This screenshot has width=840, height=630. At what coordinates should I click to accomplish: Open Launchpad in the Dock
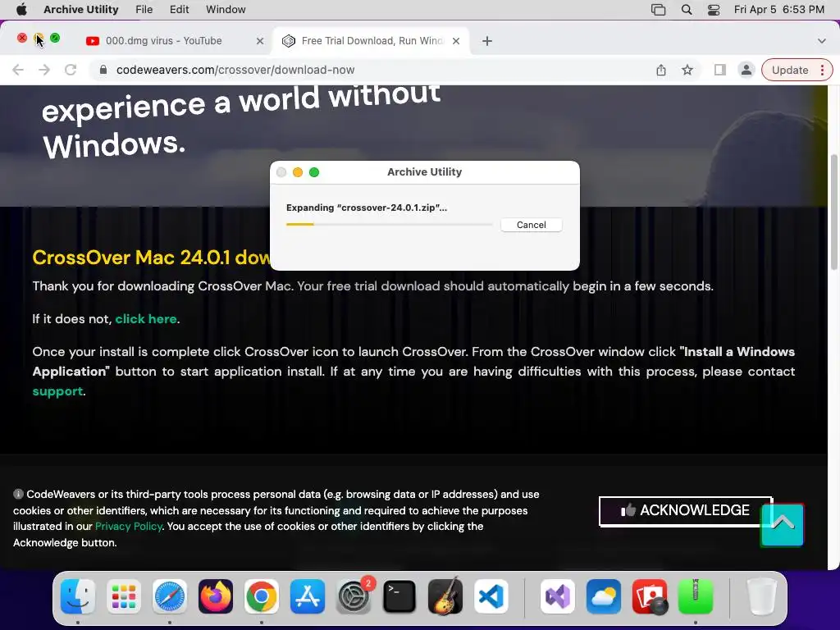tap(124, 596)
